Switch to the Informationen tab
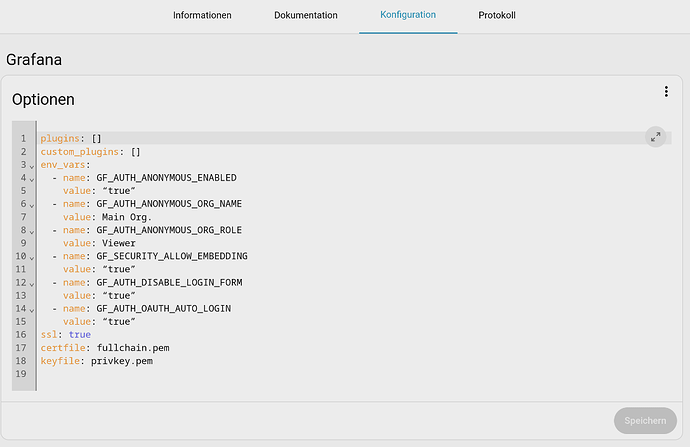 pos(202,15)
